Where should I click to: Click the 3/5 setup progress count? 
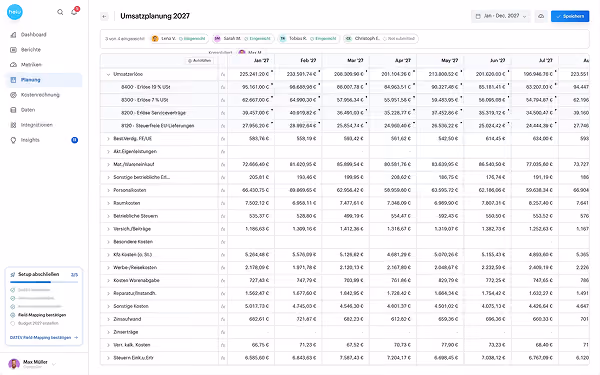click(x=74, y=275)
